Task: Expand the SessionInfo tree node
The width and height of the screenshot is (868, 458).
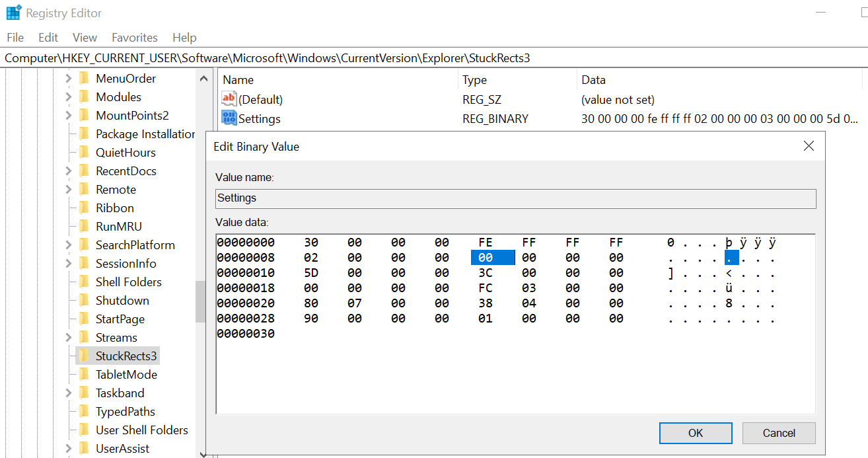Action: point(69,263)
